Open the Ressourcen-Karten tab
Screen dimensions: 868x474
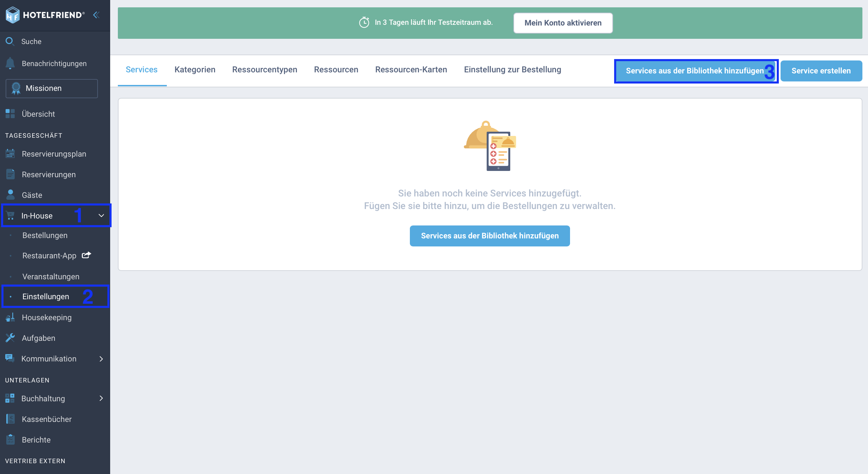pos(411,70)
